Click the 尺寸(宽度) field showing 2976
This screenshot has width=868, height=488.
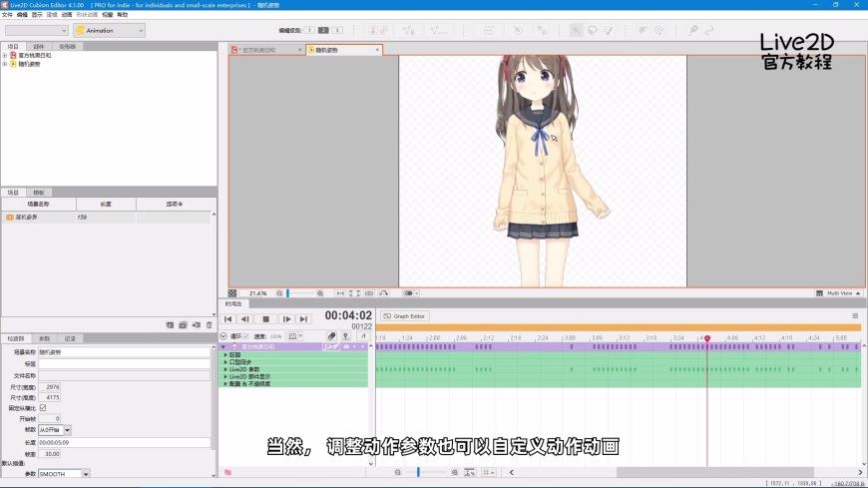click(50, 387)
